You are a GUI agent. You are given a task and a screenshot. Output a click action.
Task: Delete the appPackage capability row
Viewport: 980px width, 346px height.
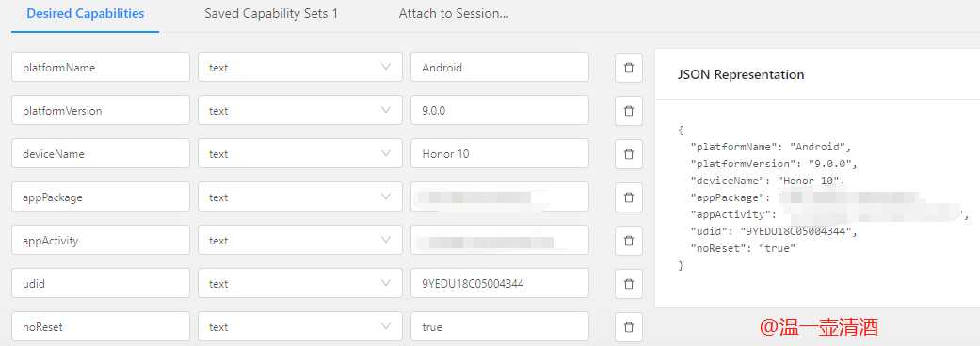[629, 197]
